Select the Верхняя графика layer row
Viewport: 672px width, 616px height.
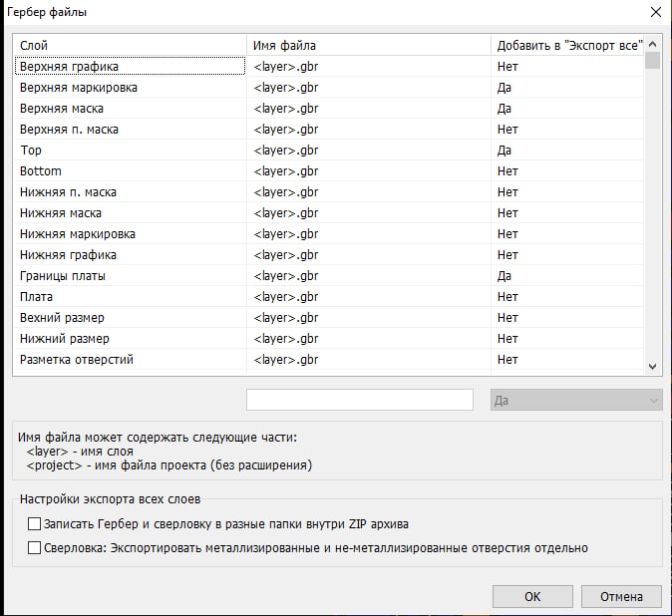pyautogui.click(x=329, y=67)
